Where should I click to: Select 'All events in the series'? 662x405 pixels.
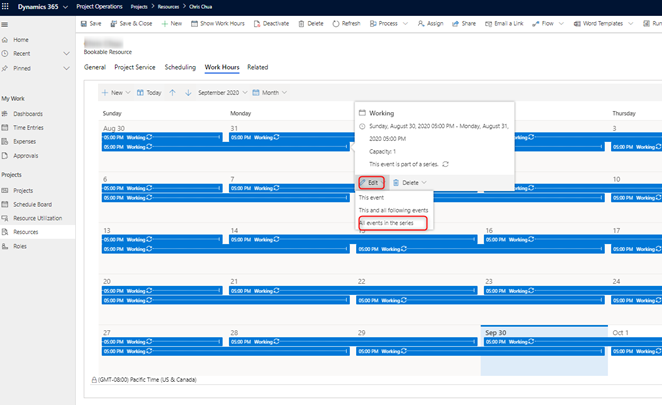[x=386, y=223]
